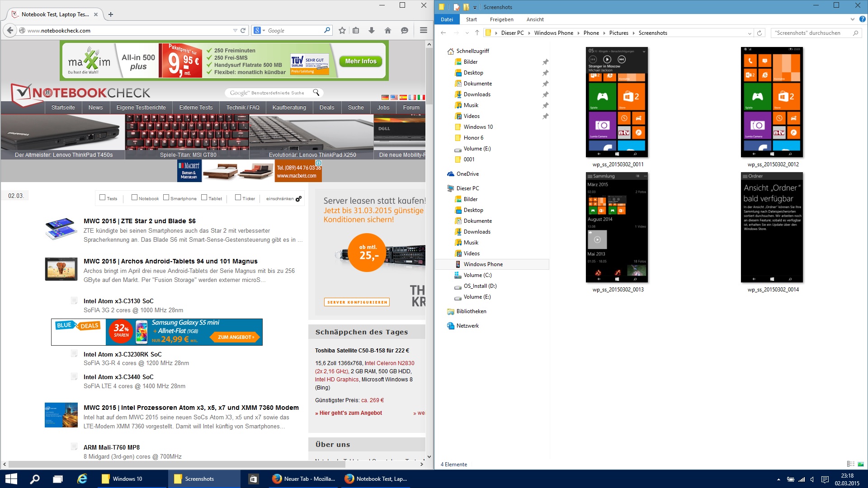Go to Firefox home page icon

(388, 30)
